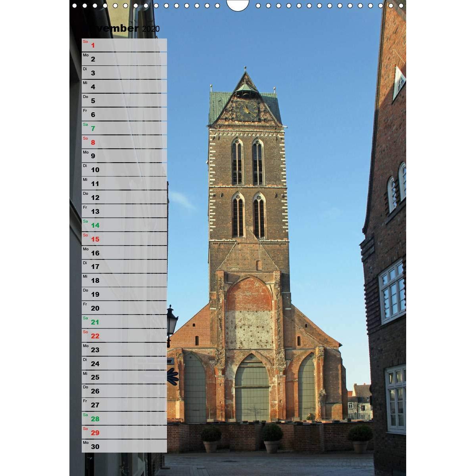Image resolution: width=476 pixels, height=476 pixels.
Task: Select the Thursday 12 row
Action: click(124, 198)
